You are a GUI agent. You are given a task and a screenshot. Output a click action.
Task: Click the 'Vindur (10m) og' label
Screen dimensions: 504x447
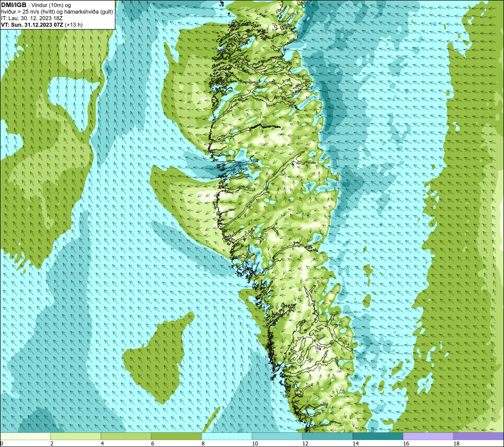51,5
